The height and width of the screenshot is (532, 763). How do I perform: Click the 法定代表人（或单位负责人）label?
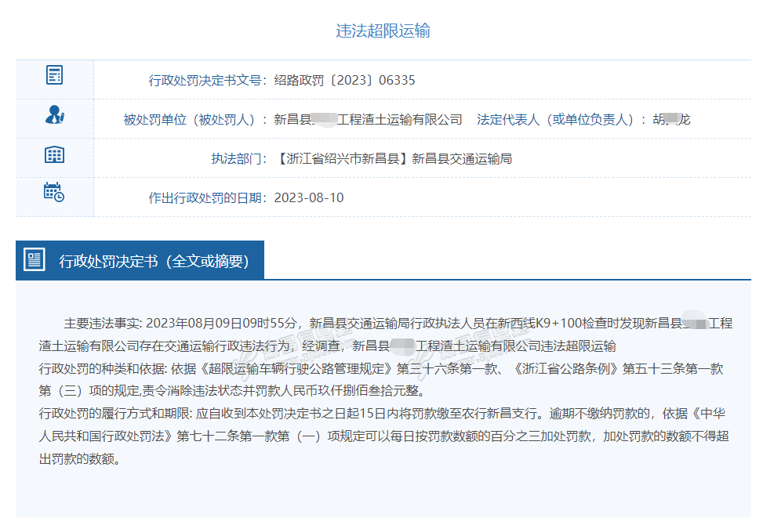[x=561, y=120]
